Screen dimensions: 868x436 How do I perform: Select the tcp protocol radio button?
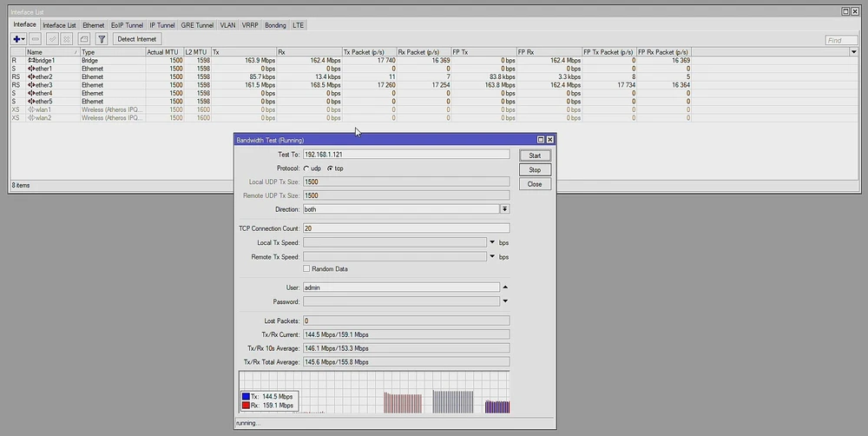click(330, 168)
